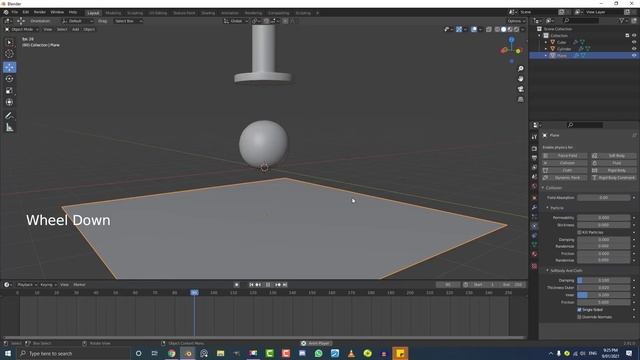Click the Collision physics button
The width and height of the screenshot is (640, 360).
(x=565, y=163)
